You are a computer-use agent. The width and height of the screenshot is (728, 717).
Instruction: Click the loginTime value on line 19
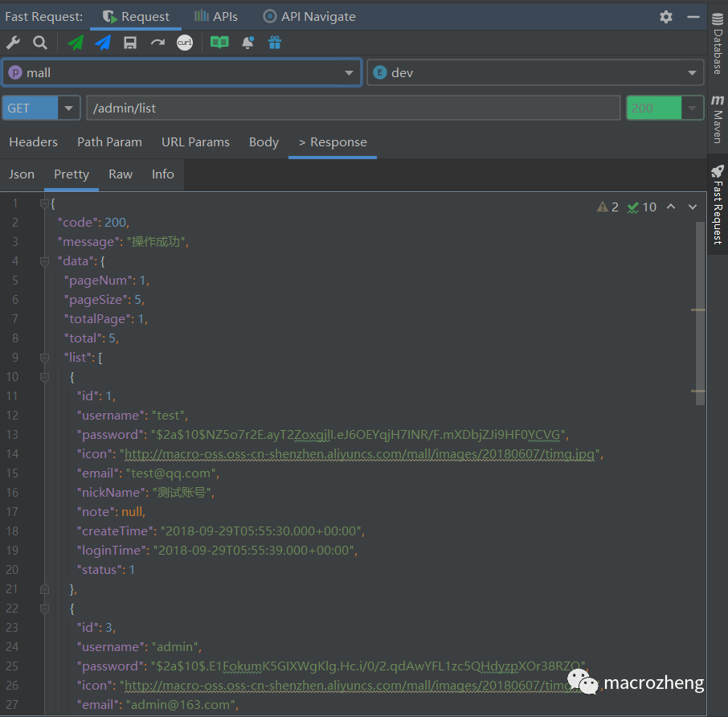254,551
